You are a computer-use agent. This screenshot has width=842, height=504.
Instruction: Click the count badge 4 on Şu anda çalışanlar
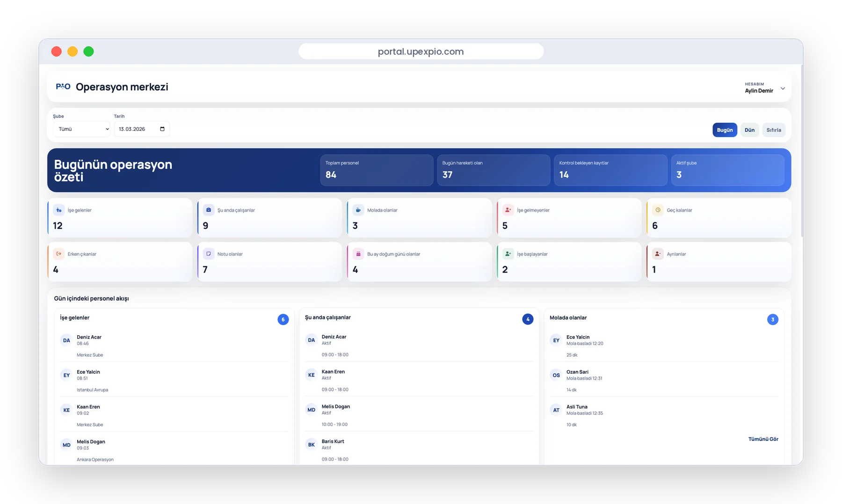[528, 319]
